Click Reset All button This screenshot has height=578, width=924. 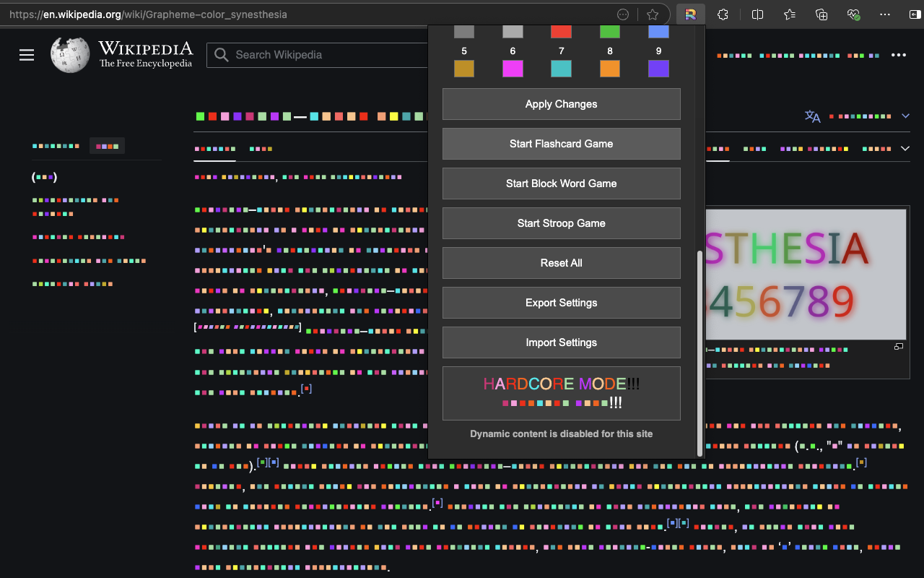tap(562, 263)
